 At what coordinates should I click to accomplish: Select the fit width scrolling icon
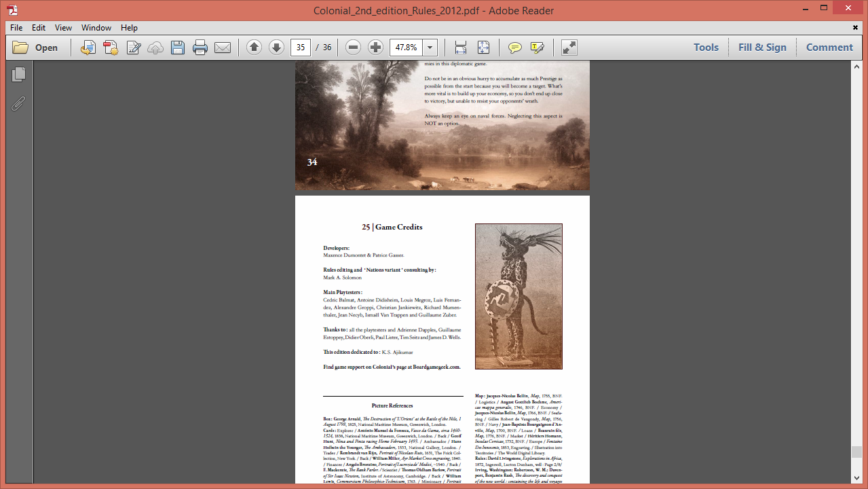point(461,48)
